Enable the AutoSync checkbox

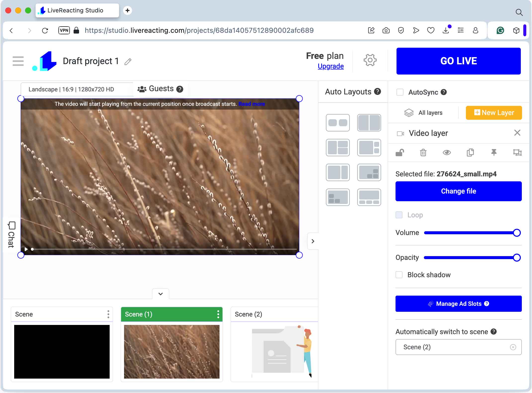(x=400, y=92)
